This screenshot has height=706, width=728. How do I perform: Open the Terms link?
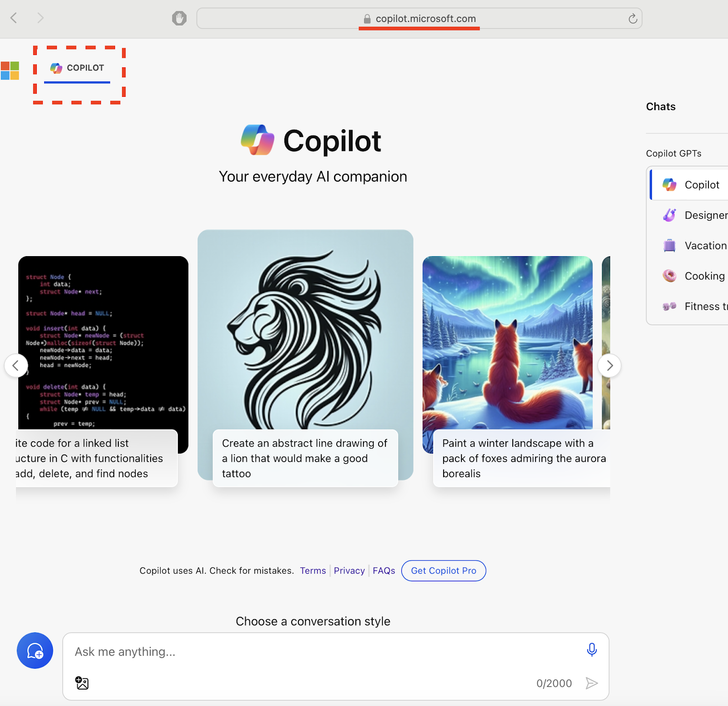313,570
